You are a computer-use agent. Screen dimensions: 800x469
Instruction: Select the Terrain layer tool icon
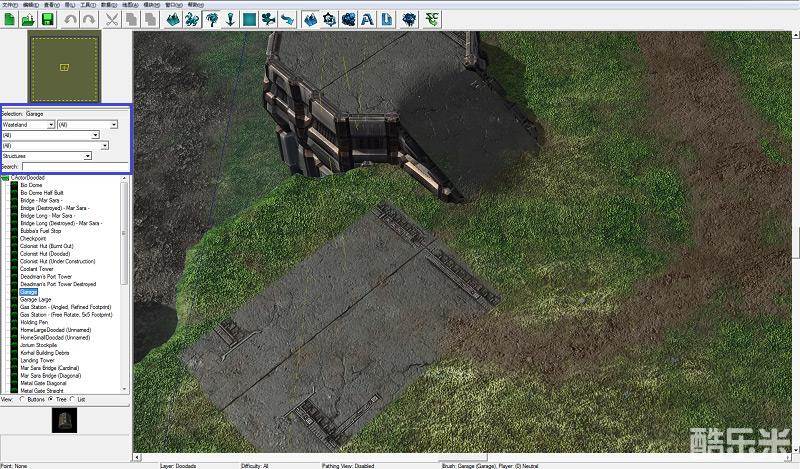tap(171, 19)
